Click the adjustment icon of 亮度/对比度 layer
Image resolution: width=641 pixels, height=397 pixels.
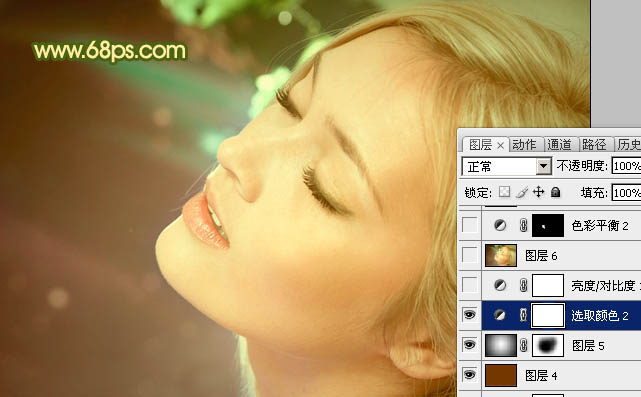click(500, 285)
